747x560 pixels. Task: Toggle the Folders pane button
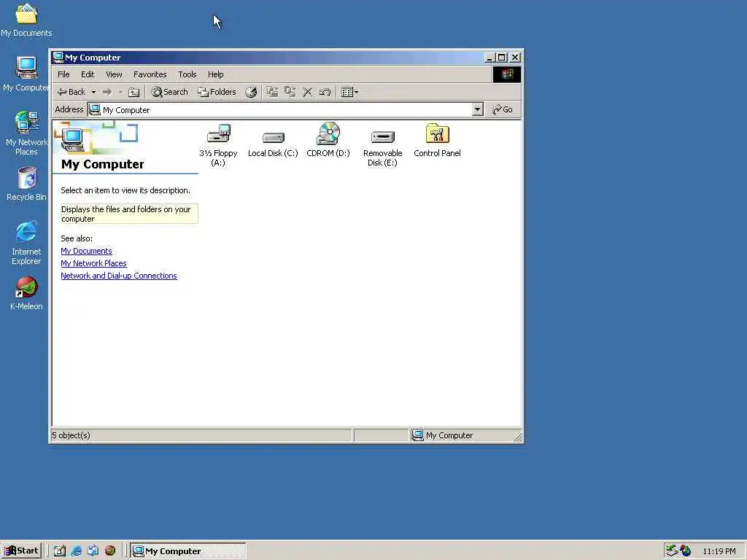[217, 92]
